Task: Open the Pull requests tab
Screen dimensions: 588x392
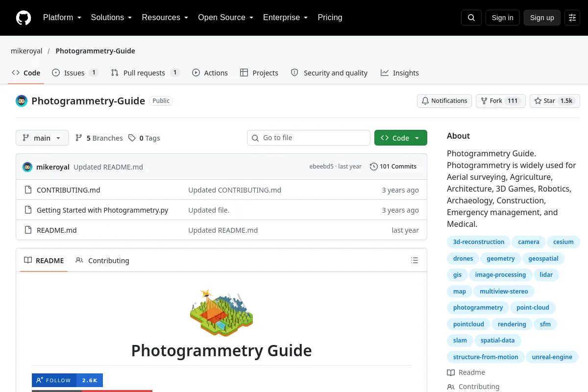Action: pos(145,73)
